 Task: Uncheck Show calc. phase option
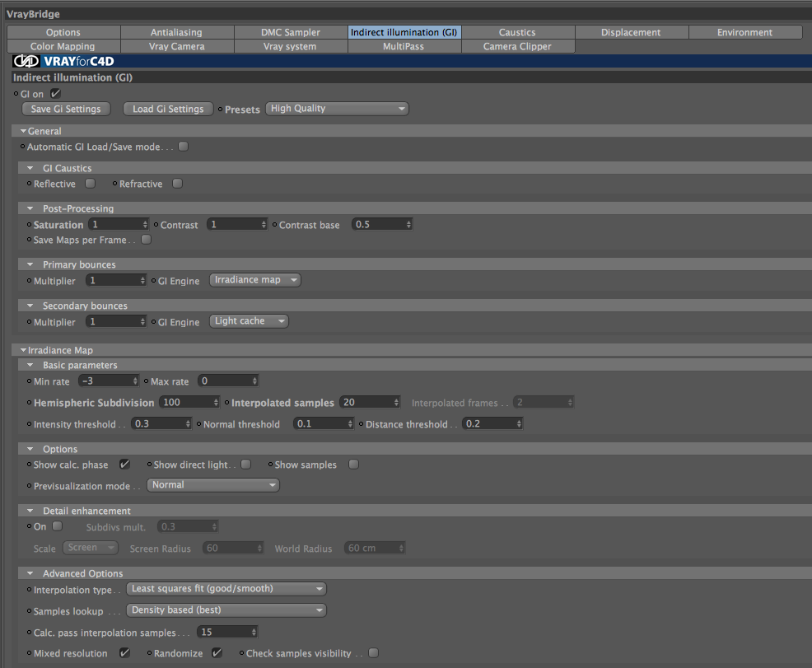pyautogui.click(x=125, y=464)
